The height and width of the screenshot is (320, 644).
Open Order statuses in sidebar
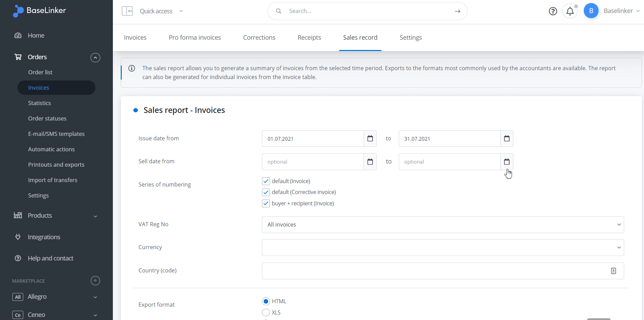pyautogui.click(x=47, y=118)
